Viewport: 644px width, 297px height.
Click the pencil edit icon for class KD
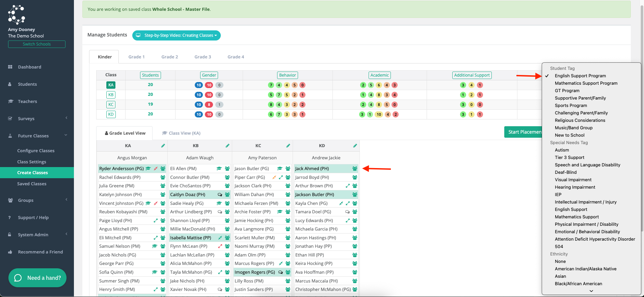coord(355,146)
